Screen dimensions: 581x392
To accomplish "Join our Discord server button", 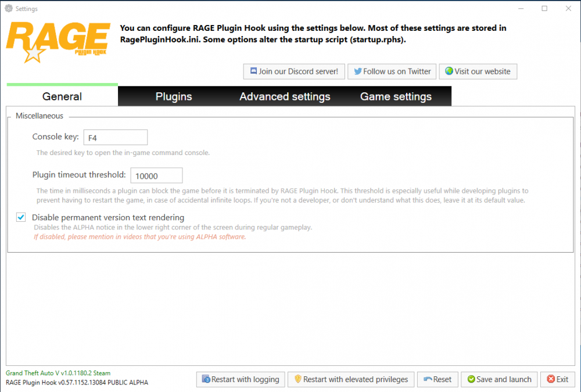I will 294,71.
